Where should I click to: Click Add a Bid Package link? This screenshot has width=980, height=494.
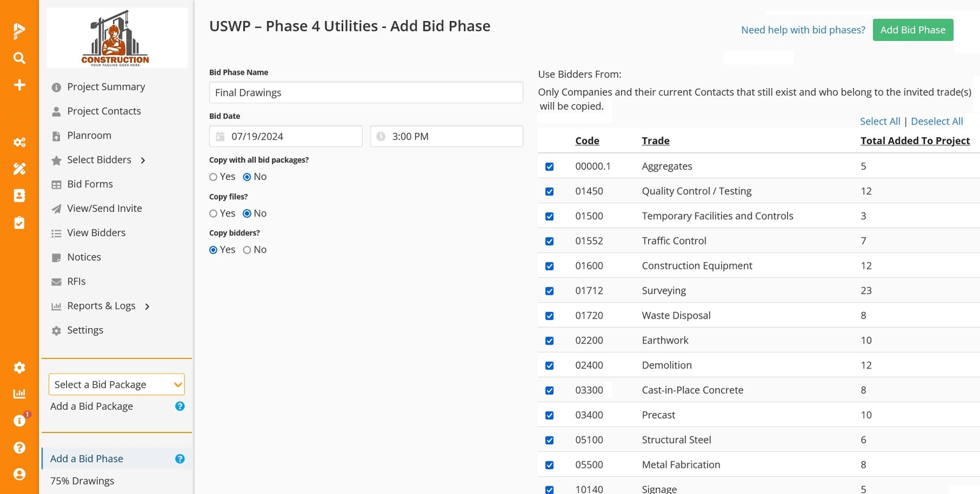[x=92, y=406]
